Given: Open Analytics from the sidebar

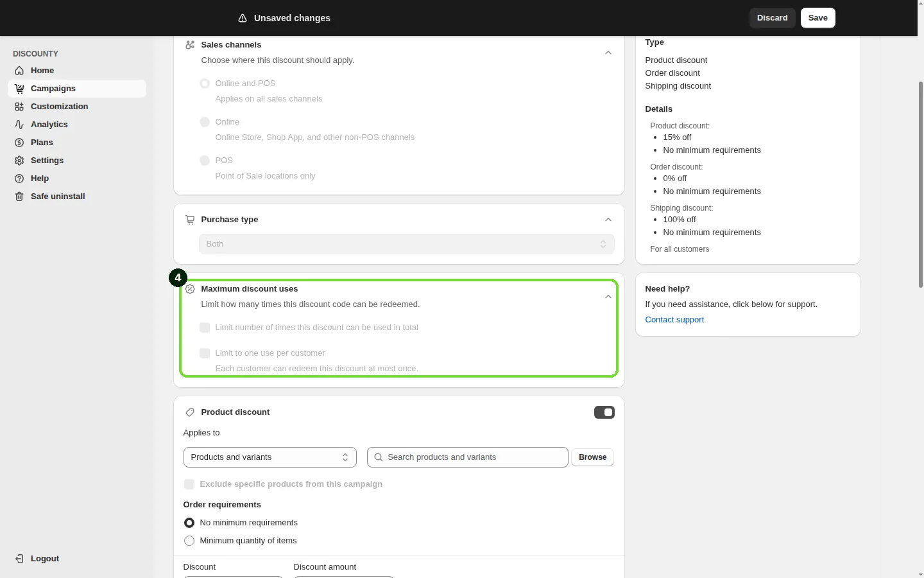Looking at the screenshot, I should [x=77, y=125].
